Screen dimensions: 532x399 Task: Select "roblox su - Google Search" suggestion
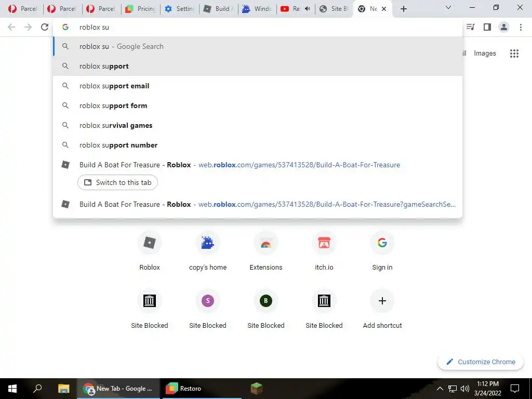pos(258,46)
